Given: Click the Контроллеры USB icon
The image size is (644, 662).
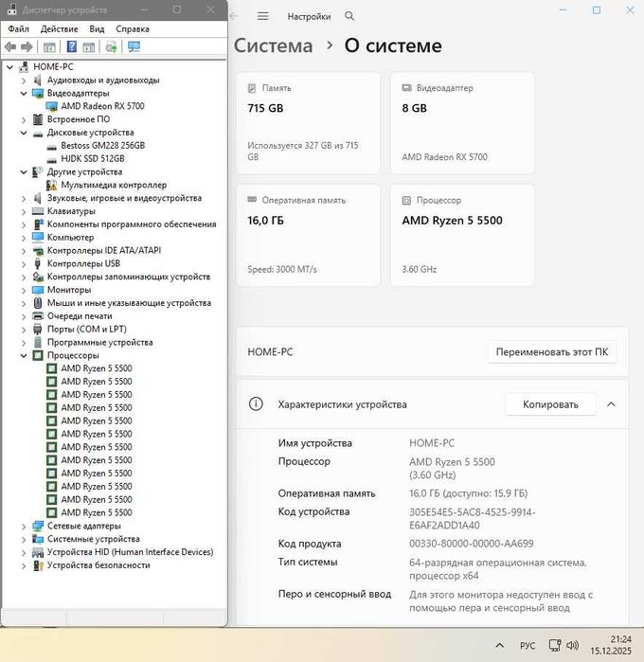Looking at the screenshot, I should click(38, 263).
